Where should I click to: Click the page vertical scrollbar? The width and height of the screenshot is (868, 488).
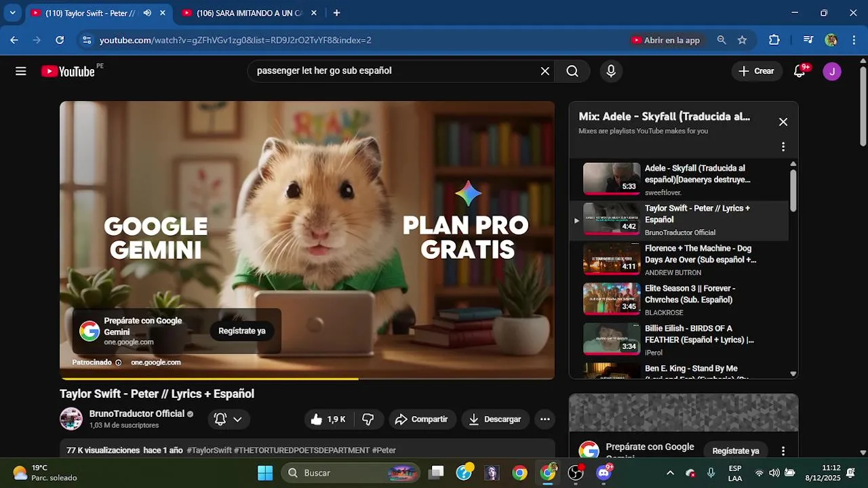(x=863, y=105)
